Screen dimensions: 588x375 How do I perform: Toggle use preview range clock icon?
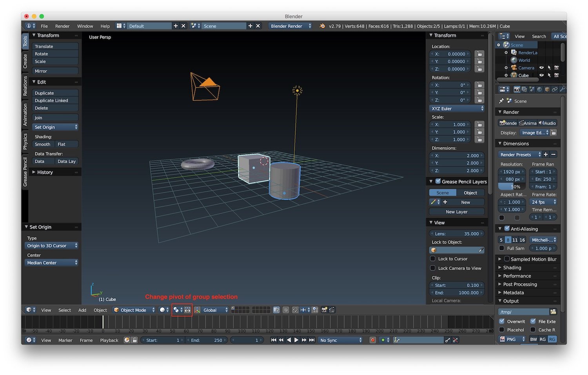point(127,340)
